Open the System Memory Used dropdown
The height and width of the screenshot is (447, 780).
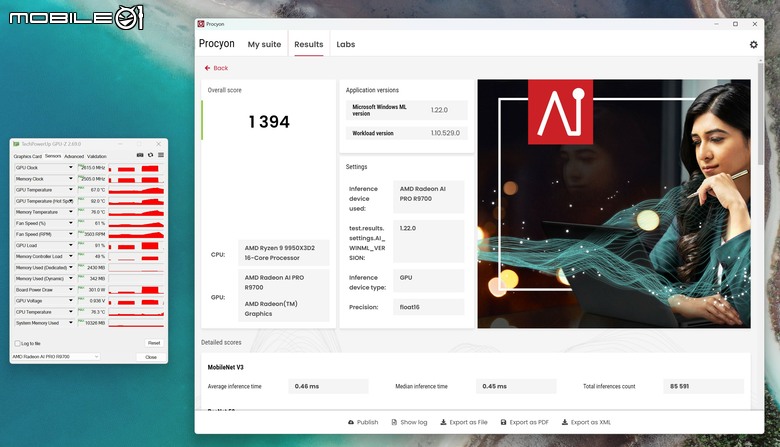(x=70, y=323)
